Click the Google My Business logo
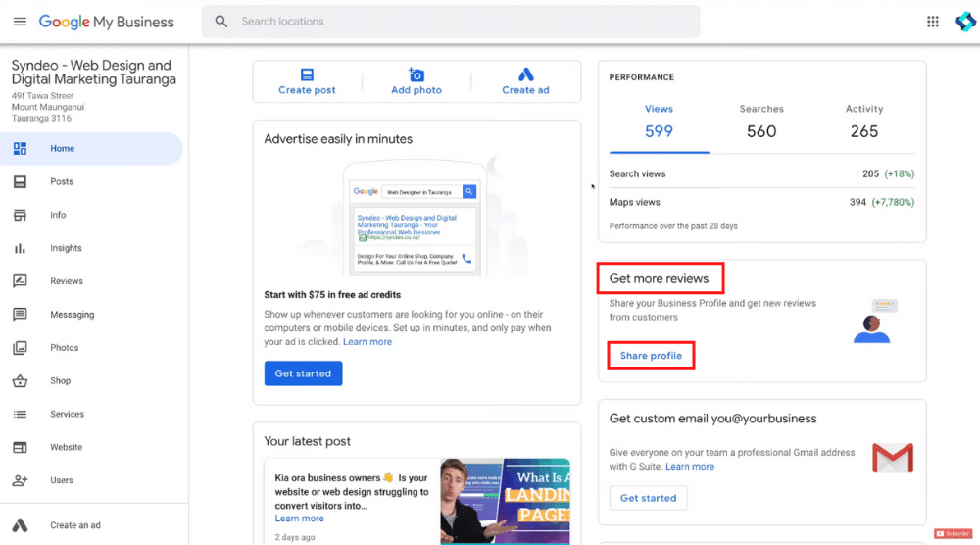 tap(106, 22)
